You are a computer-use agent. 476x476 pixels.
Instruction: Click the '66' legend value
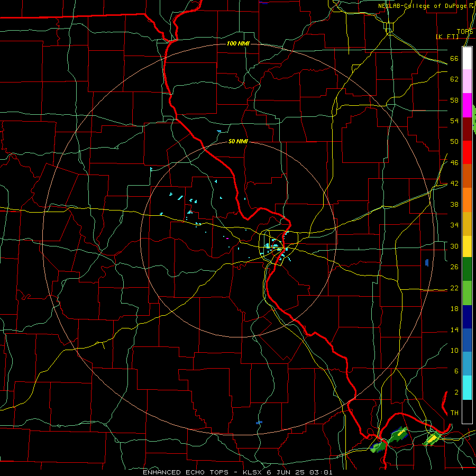pyautogui.click(x=454, y=59)
